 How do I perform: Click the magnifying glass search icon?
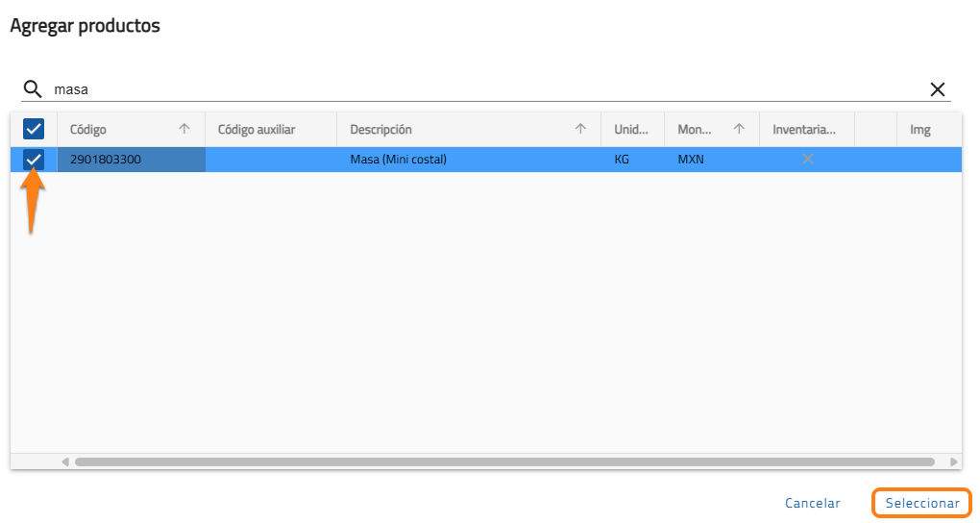pyautogui.click(x=33, y=89)
